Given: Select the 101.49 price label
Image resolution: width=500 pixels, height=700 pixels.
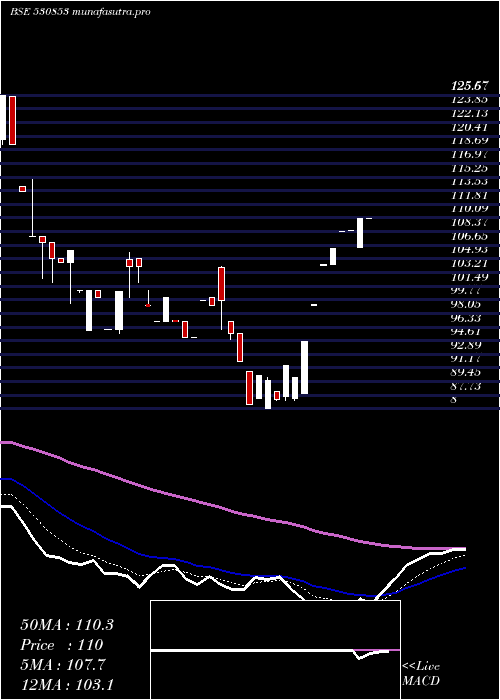Looking at the screenshot, I should click(470, 277).
